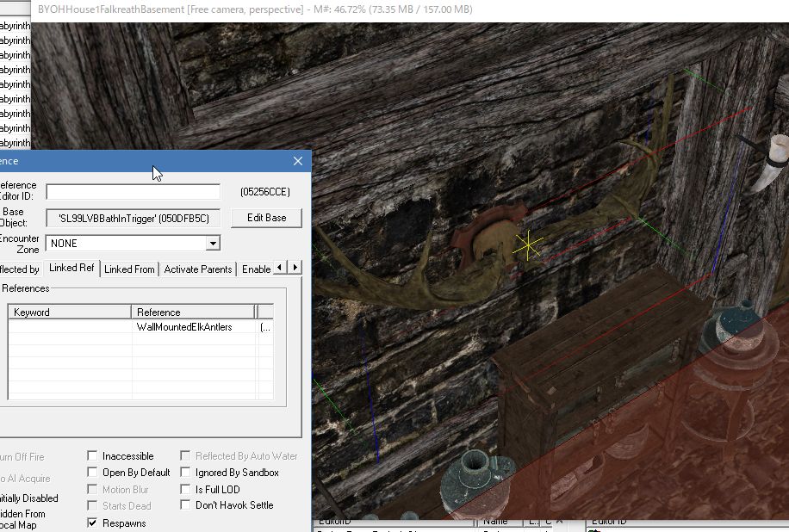Uncheck the Respawns checkbox
789x532 pixels.
click(92, 523)
